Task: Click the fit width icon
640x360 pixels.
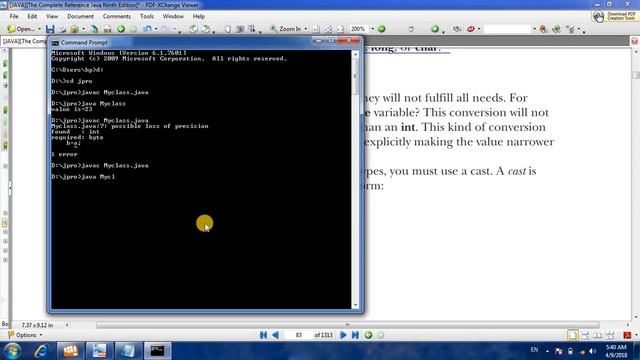Action: [340, 29]
